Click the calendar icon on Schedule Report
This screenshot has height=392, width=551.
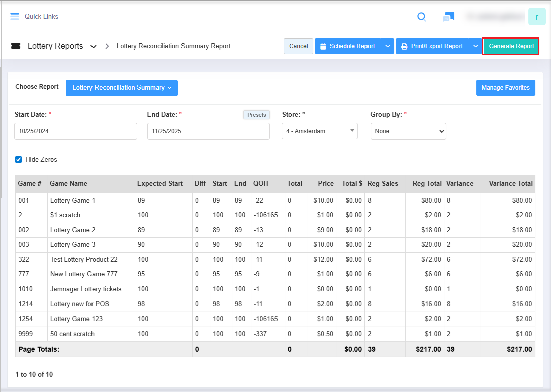click(323, 46)
